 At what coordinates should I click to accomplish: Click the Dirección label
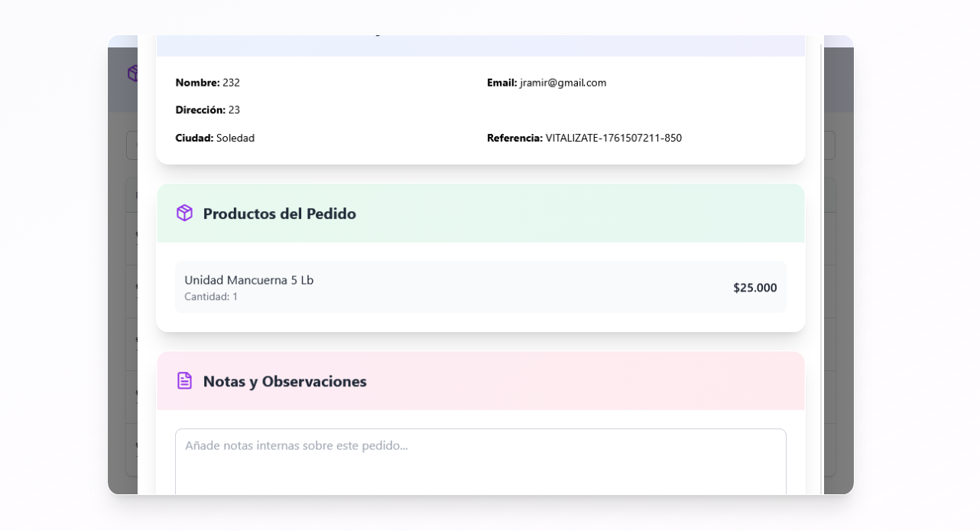(x=200, y=110)
